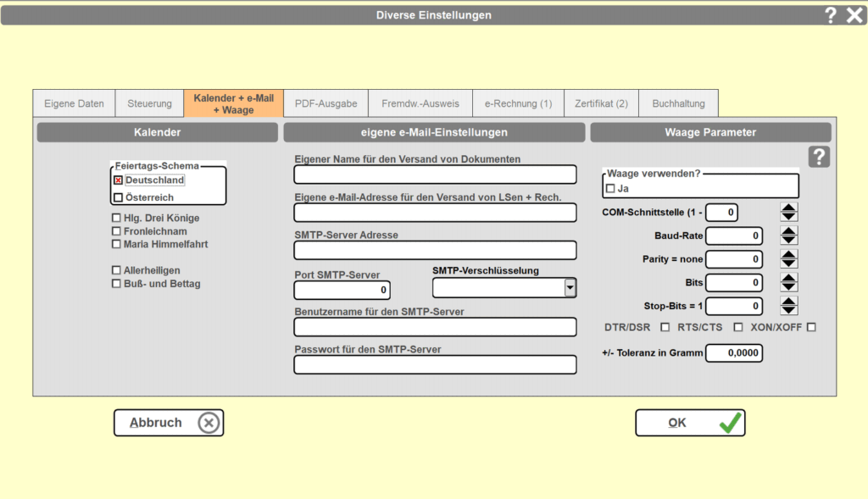Tick the Waage verwenden Ja checkbox
The height and width of the screenshot is (499, 868).
click(x=610, y=188)
